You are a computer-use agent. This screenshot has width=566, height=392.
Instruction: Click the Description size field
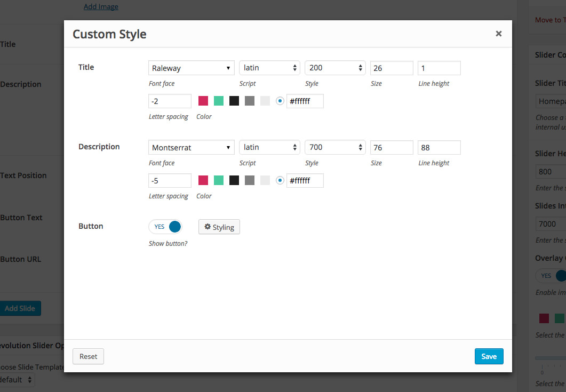pos(392,147)
